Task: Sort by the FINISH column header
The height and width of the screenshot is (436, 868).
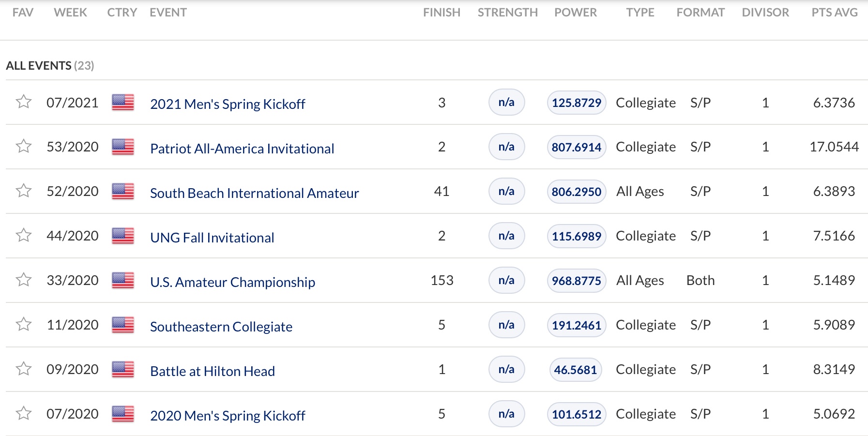Action: coord(442,13)
